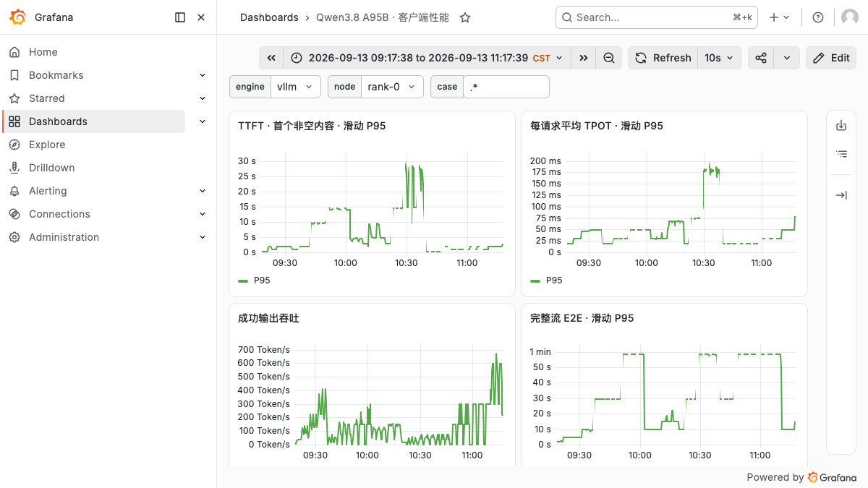
Task: Expand the Connections section chevron
Action: tap(203, 214)
